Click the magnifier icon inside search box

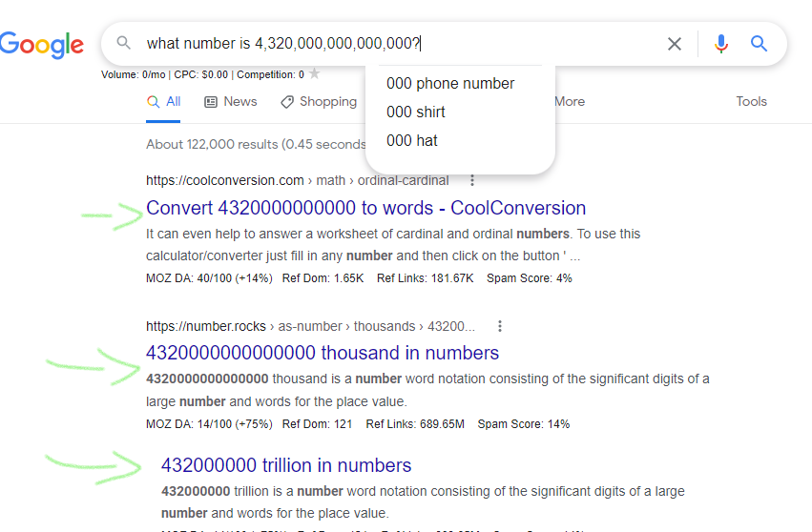[123, 43]
